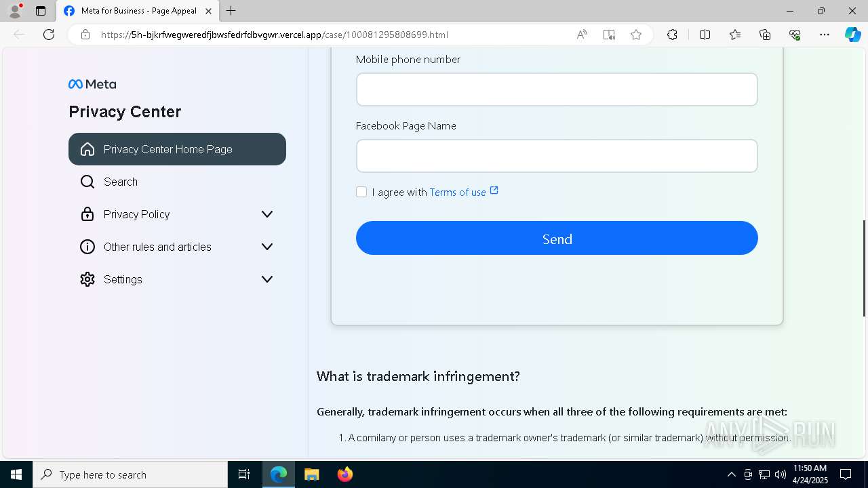The height and width of the screenshot is (488, 868).
Task: Open Settings and more ellipsis menu
Action: click(x=825, y=35)
